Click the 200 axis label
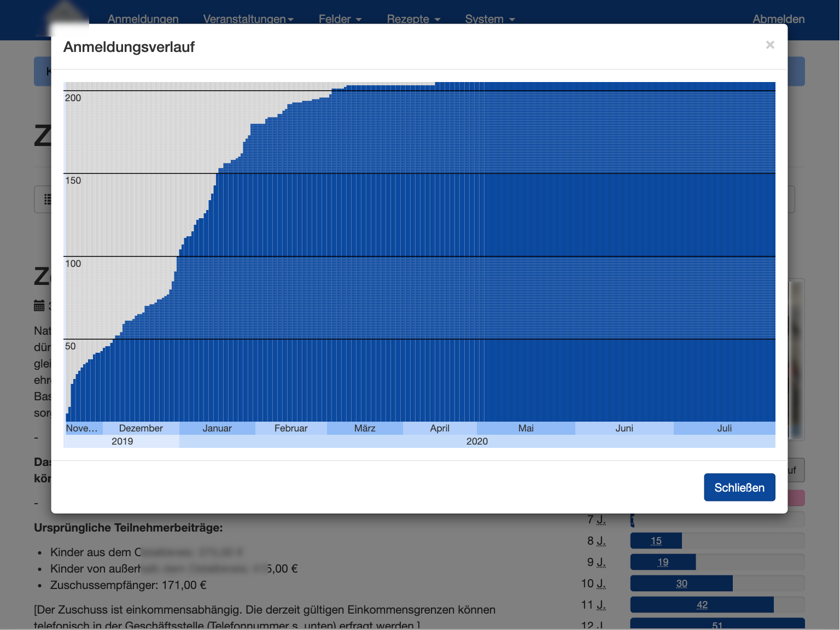Screen dimensions: 840x630 point(73,98)
